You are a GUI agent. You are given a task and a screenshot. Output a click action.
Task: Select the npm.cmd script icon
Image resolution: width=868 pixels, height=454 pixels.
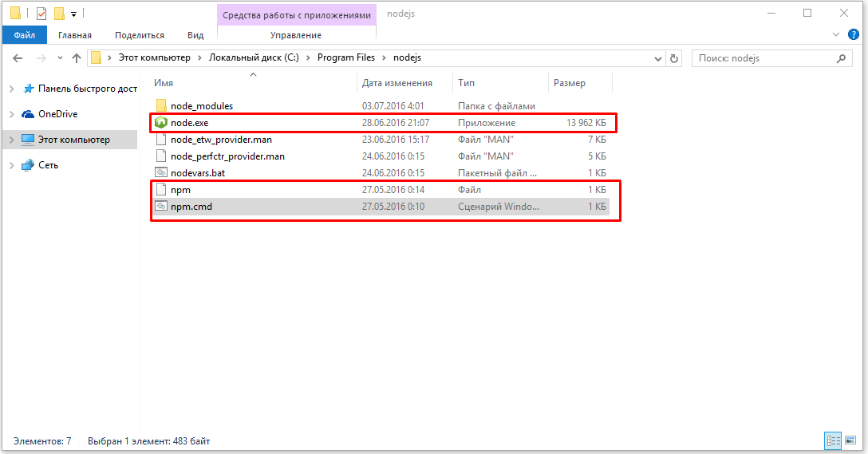[x=161, y=206]
